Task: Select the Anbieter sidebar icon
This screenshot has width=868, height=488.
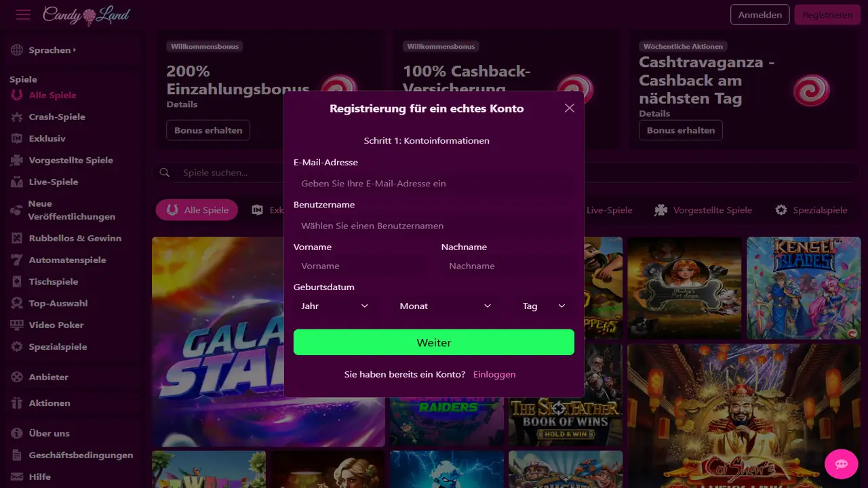Action: click(x=17, y=377)
